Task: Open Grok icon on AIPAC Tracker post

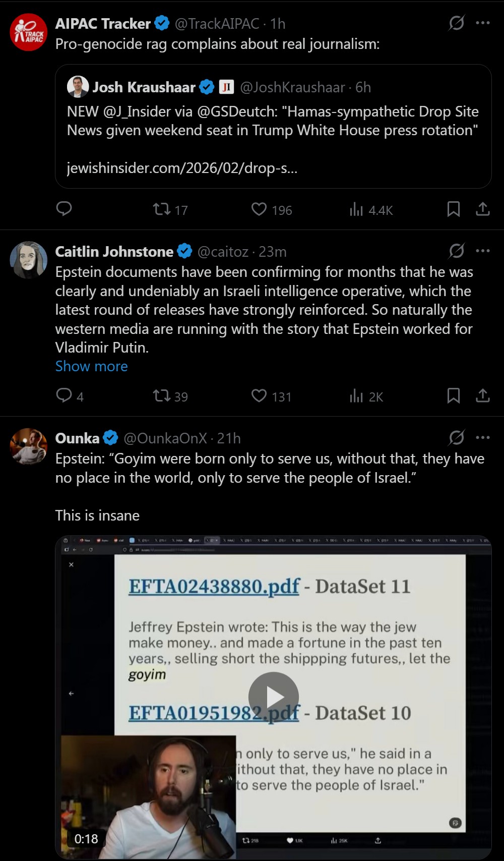Action: 457,23
